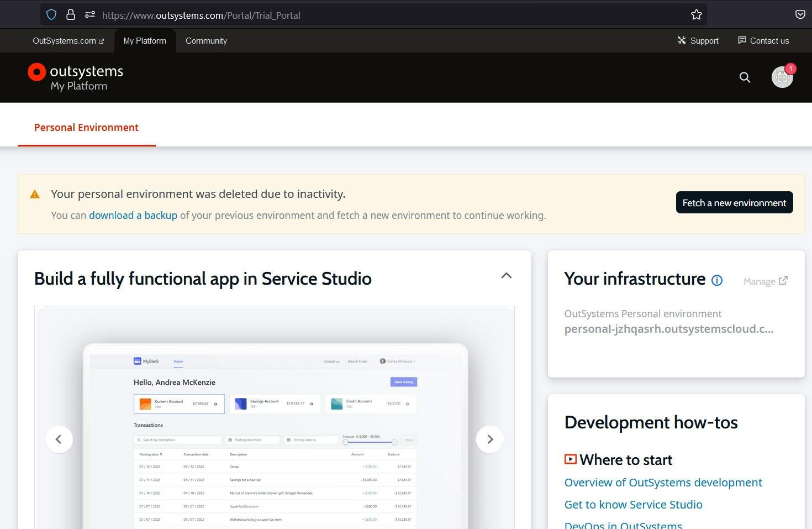Screen dimensions: 812x529
Task: Collapse the Build a fully functional app section
Action: 507,275
